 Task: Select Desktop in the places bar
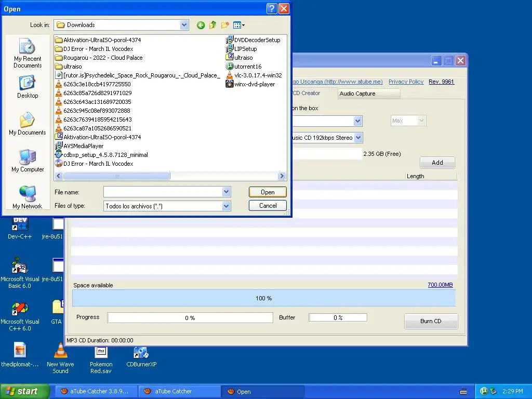pos(28,87)
